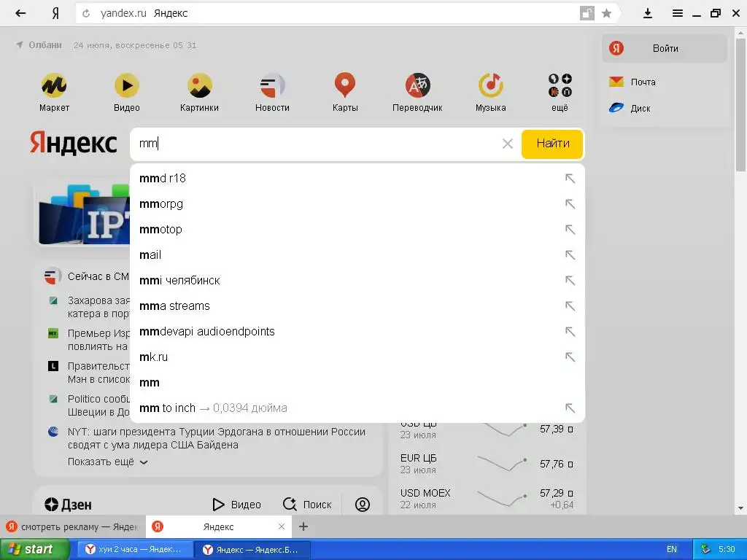The image size is (747, 560).
Task: Insert mk.ru via its arrow icon
Action: tap(570, 357)
